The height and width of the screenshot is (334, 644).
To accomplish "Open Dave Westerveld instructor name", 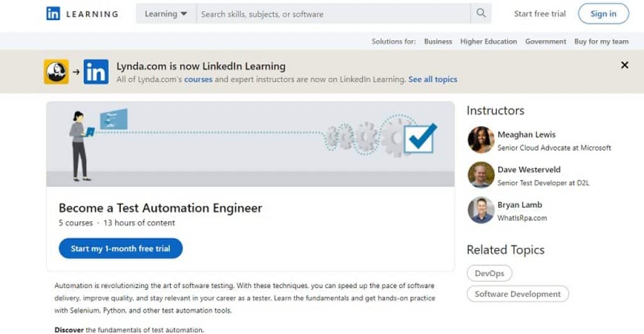I will (528, 169).
